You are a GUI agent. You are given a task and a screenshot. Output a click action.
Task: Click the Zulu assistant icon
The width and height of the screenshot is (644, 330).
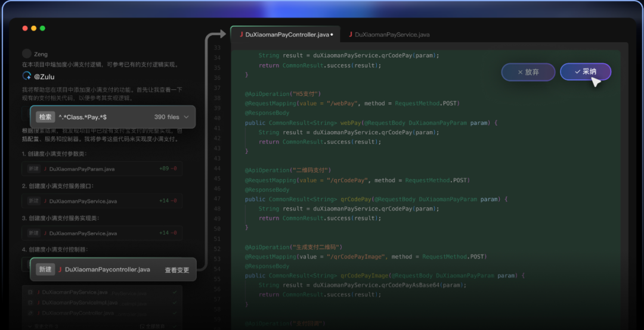(26, 76)
